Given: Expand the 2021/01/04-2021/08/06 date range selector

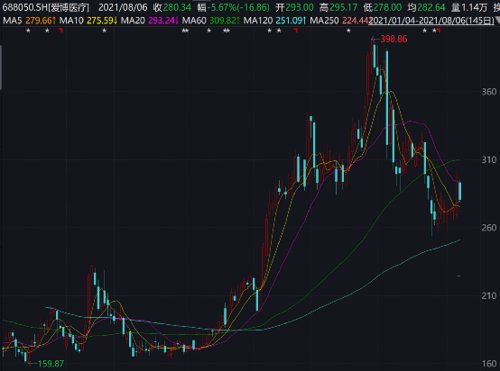Looking at the screenshot, I should (x=431, y=21).
